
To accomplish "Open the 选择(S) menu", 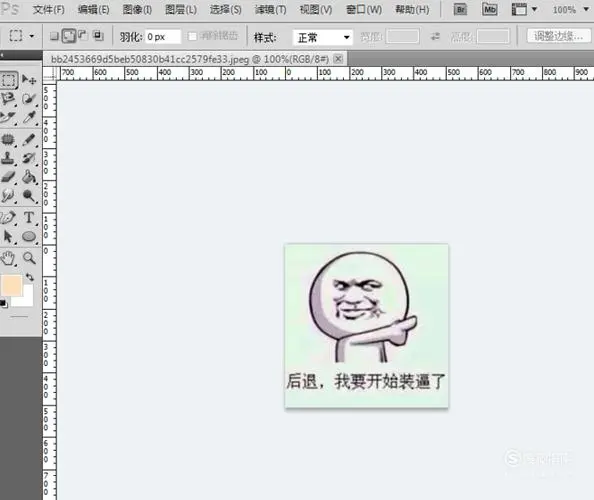I will tap(226, 9).
